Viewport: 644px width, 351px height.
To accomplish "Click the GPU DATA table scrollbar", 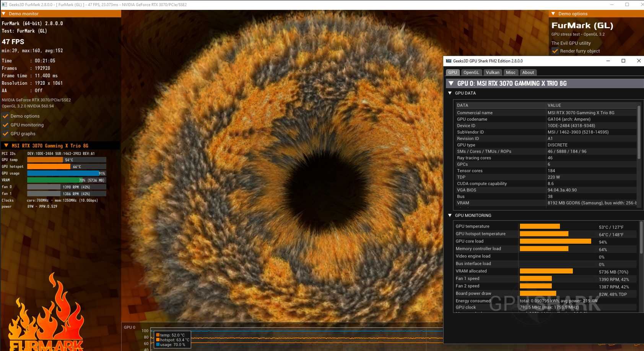I will (x=639, y=132).
